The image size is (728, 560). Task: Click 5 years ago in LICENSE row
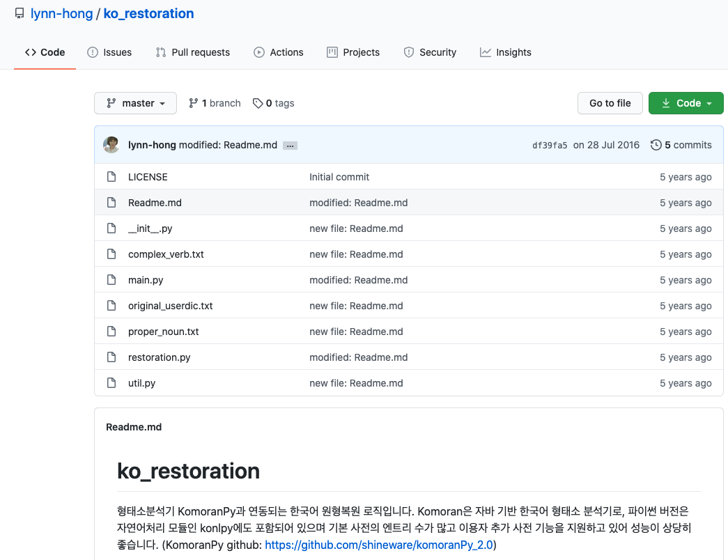point(686,177)
